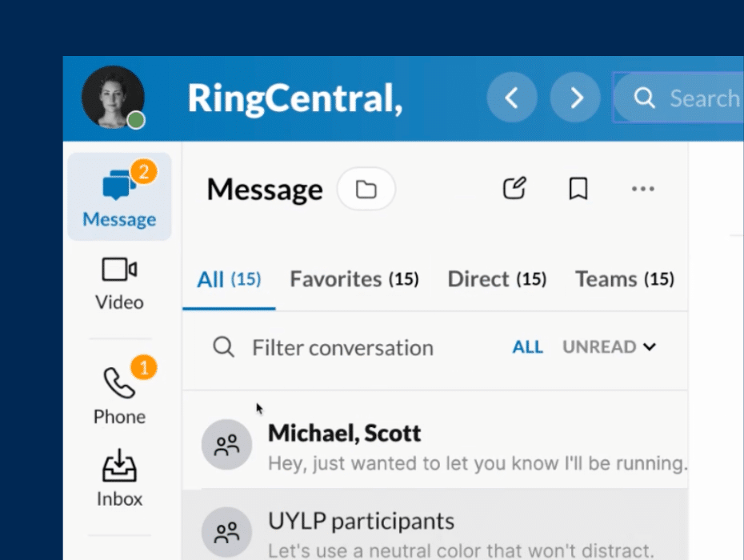Image resolution: width=744 pixels, height=560 pixels.
Task: Select the All conversations tab
Action: click(229, 279)
